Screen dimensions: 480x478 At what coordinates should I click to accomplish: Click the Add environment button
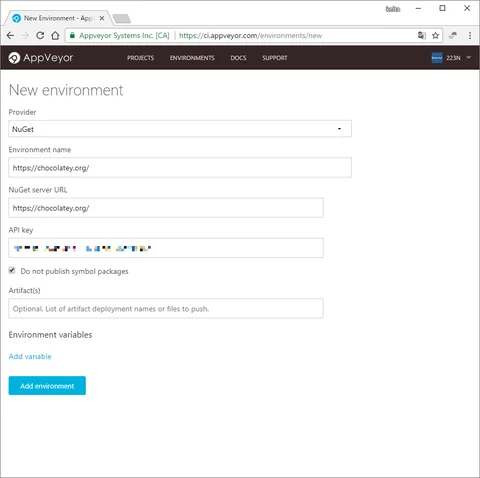47,386
